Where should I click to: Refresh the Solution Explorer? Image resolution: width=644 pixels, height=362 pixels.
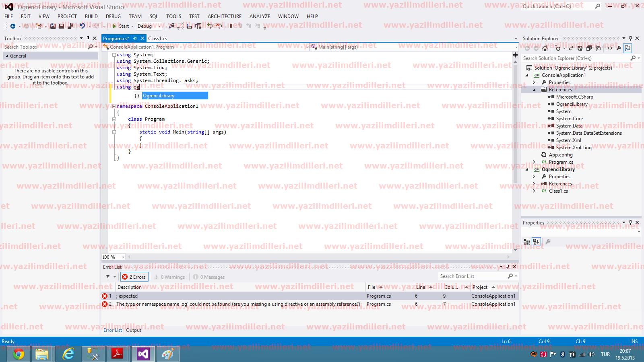580,48
